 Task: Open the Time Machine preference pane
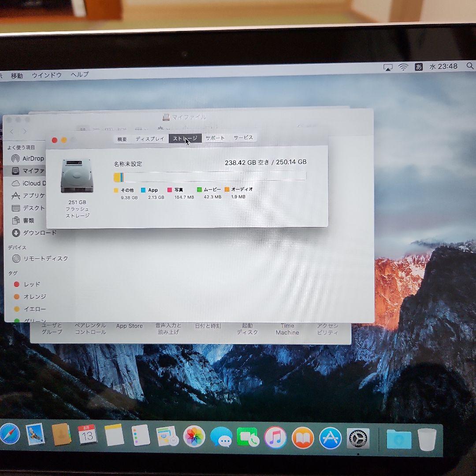click(287, 329)
